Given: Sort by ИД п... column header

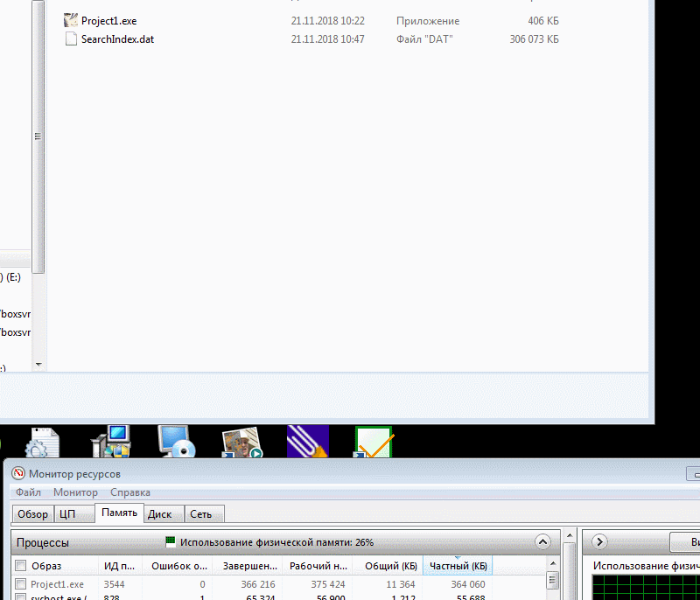Looking at the screenshot, I should pos(119,566).
